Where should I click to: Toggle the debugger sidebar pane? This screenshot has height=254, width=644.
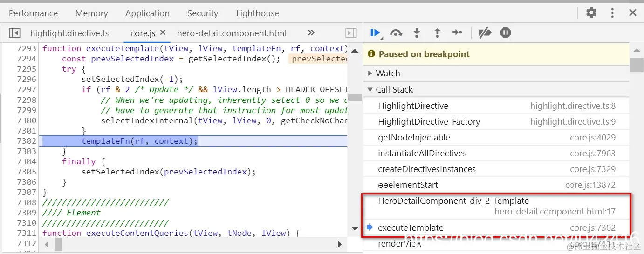[x=351, y=33]
